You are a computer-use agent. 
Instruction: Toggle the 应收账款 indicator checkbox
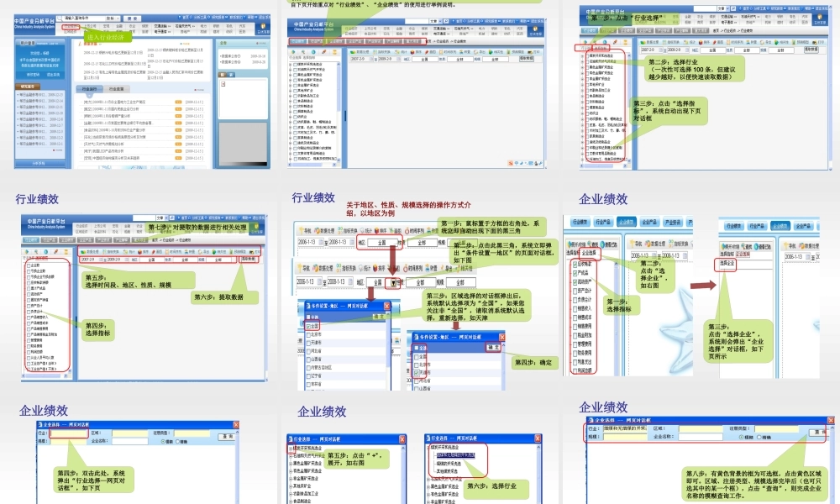pos(575,264)
